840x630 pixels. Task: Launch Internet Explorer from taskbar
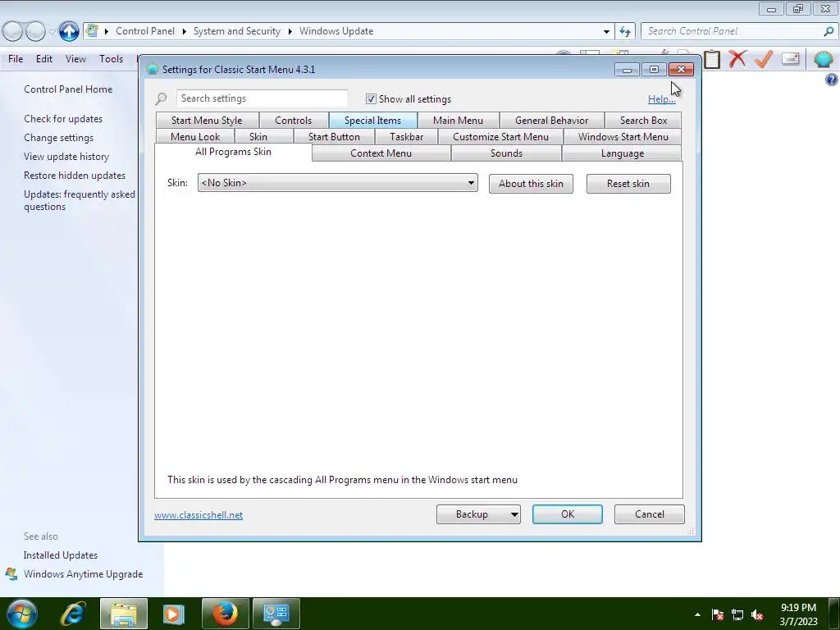pos(73,614)
